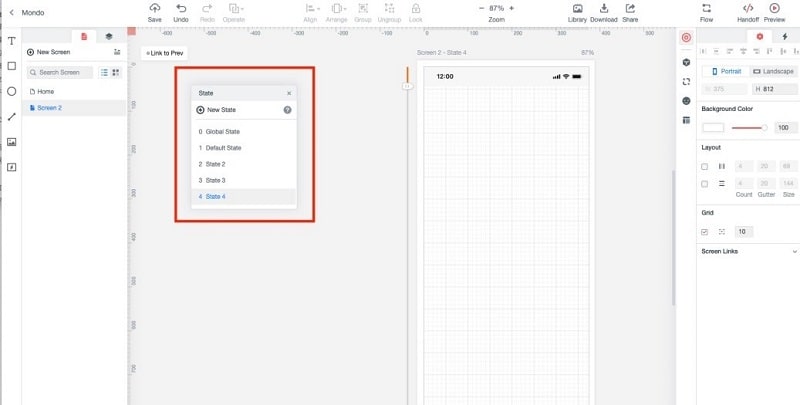
Task: Click the opacity value field showing 100
Action: pyautogui.click(x=785, y=128)
